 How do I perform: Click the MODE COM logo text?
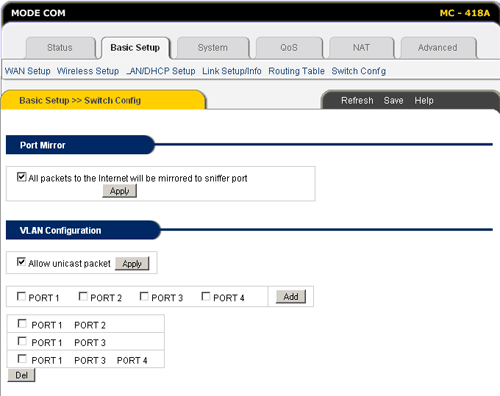coord(38,13)
